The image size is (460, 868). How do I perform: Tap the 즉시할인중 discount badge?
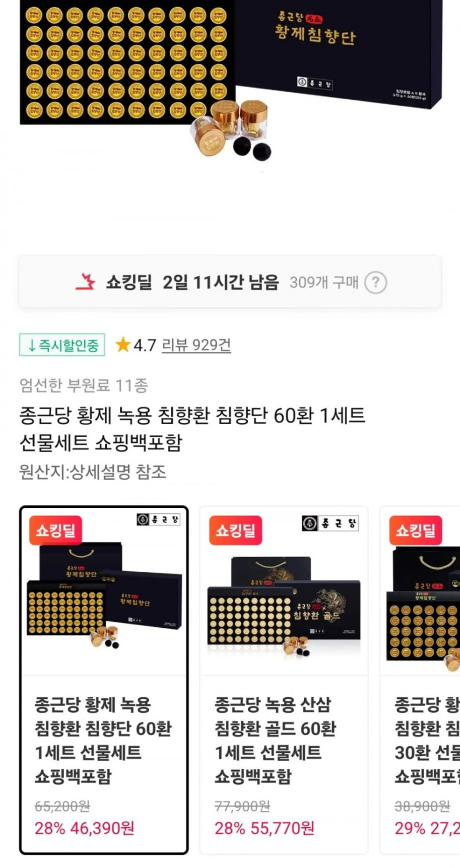62,345
